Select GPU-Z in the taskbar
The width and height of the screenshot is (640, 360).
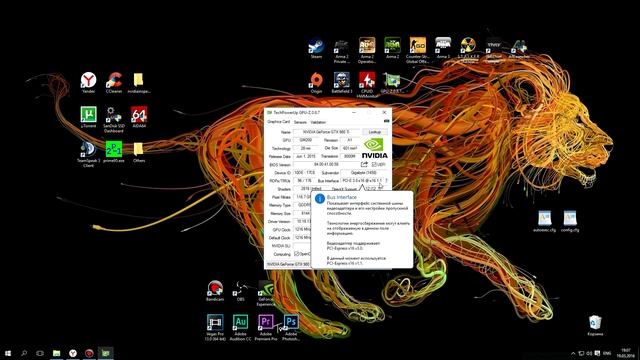pyautogui.click(x=105, y=353)
